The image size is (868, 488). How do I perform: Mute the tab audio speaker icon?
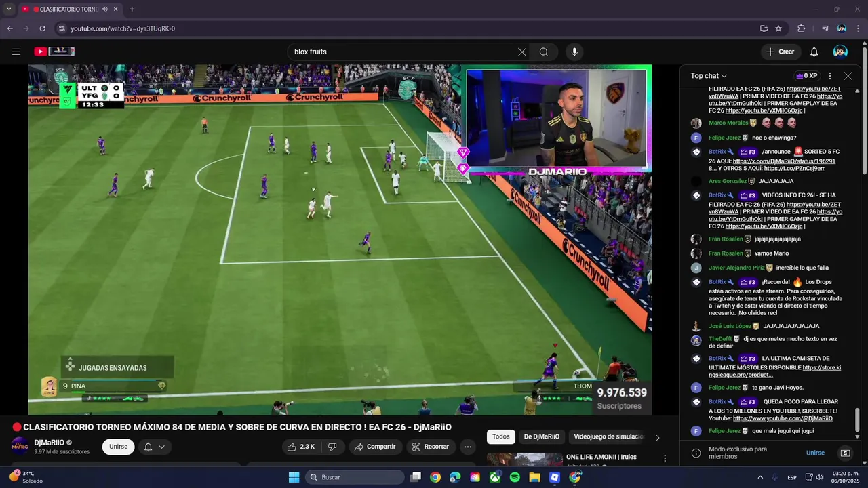point(105,9)
